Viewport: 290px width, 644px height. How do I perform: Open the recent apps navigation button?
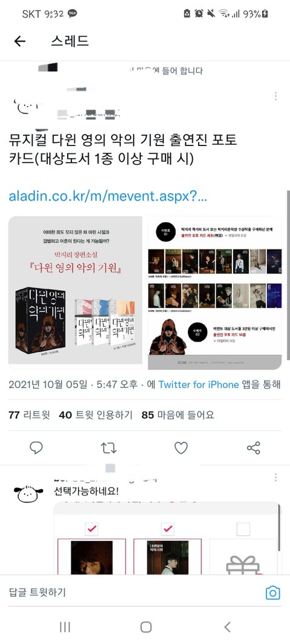pos(65,626)
